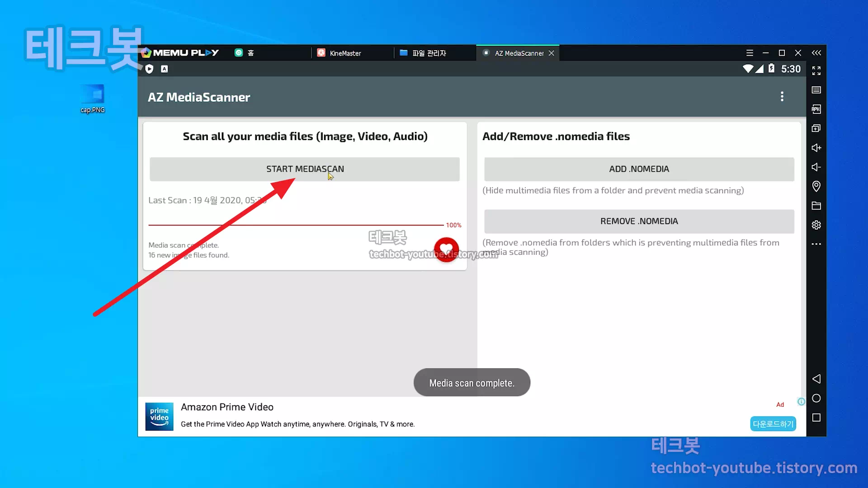Toggle MEmu fullscreen mode
The width and height of the screenshot is (868, 488).
(816, 71)
